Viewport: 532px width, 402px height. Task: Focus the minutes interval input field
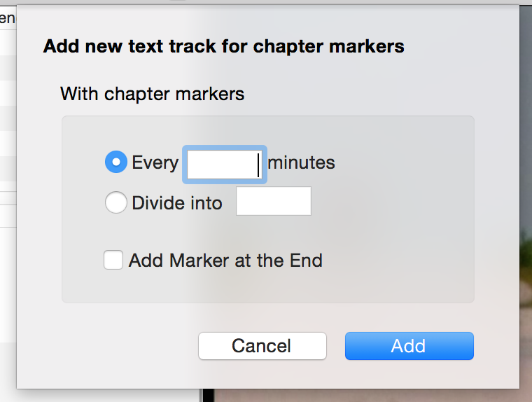pos(225,165)
